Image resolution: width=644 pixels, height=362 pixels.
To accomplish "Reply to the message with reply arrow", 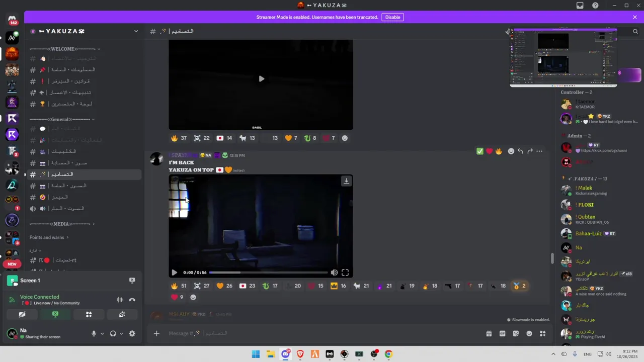I will click(520, 151).
